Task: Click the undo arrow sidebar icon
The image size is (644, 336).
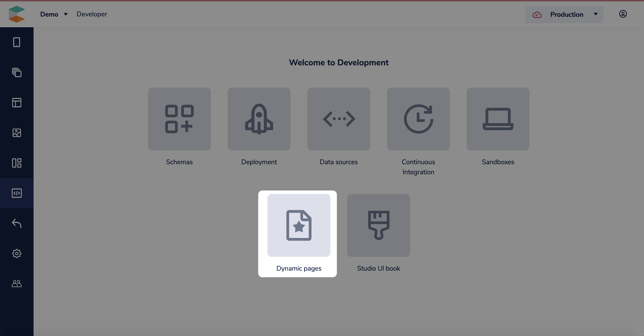Action: click(x=17, y=223)
